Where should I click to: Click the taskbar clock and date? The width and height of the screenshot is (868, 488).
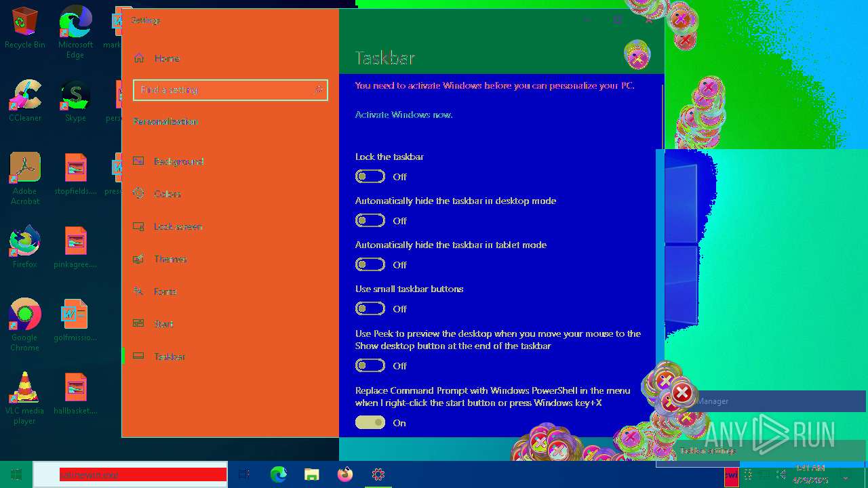pos(810,474)
